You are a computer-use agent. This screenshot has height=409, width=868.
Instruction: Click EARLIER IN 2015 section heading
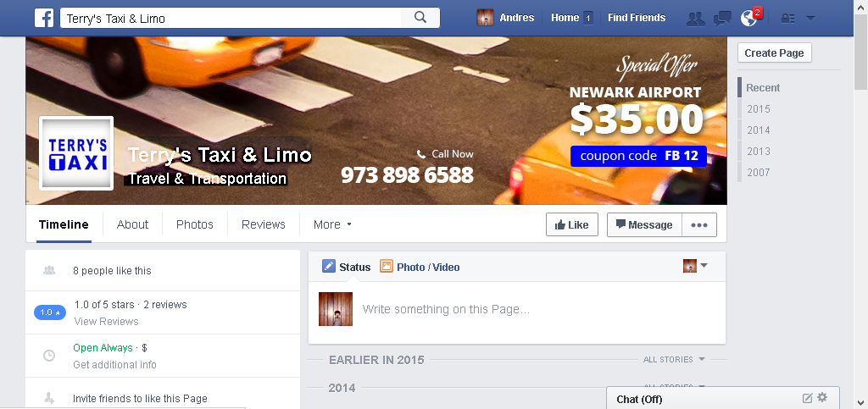coord(376,360)
